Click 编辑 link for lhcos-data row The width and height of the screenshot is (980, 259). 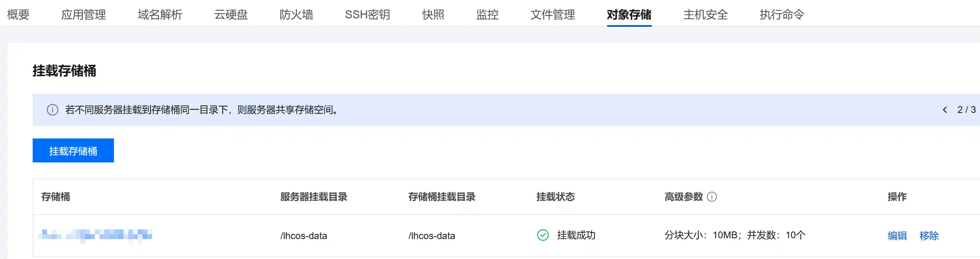[897, 235]
